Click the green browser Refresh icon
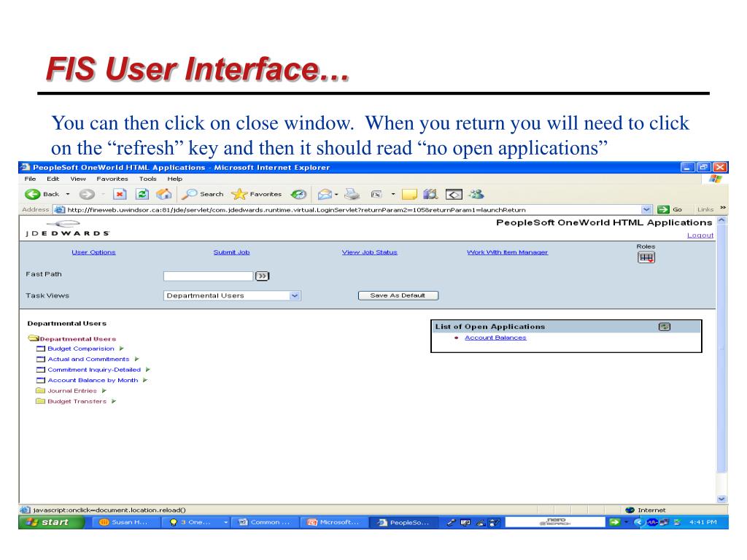747x560 pixels. tap(142, 194)
